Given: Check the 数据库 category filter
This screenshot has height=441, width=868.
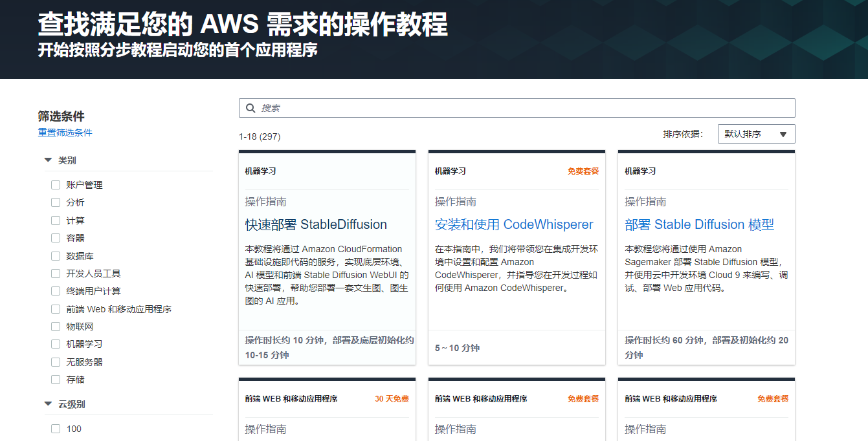Looking at the screenshot, I should click(56, 255).
